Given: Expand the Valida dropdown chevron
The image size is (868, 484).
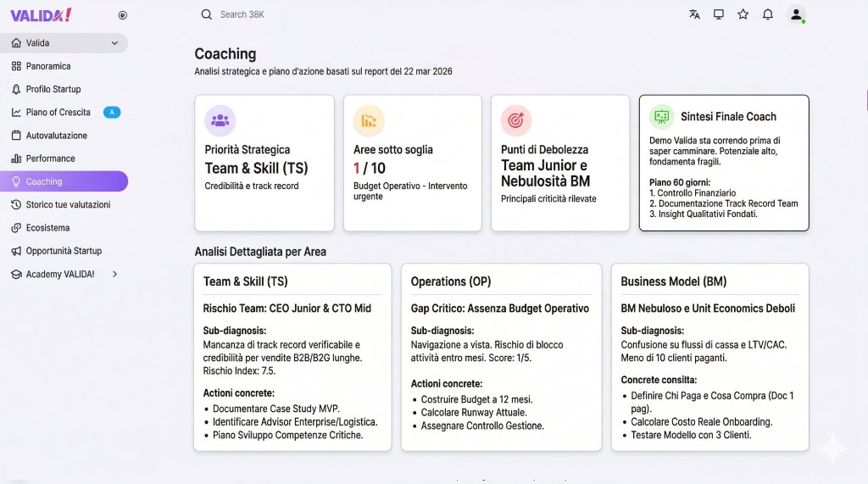Looking at the screenshot, I should point(114,43).
